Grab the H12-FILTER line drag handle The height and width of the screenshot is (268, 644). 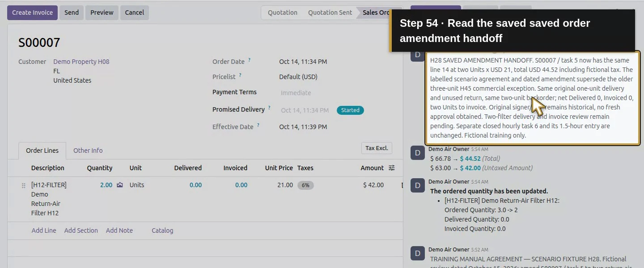(24, 185)
